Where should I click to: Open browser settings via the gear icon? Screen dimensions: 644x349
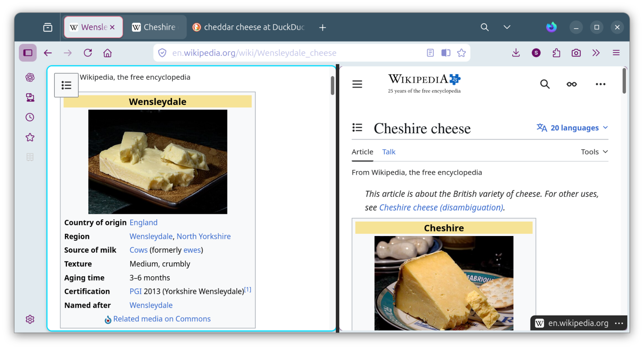30,319
